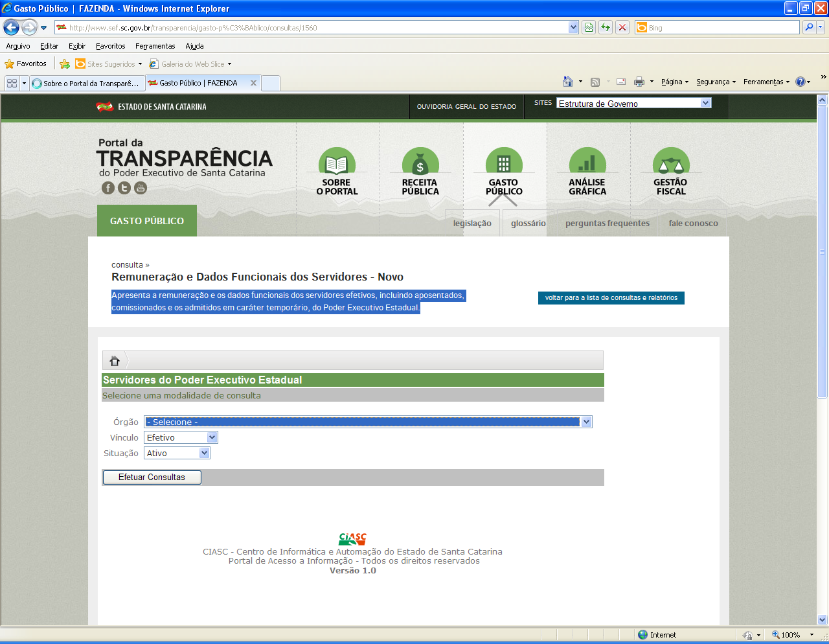Open Favoritos star button
The width and height of the screenshot is (829, 644).
click(26, 63)
